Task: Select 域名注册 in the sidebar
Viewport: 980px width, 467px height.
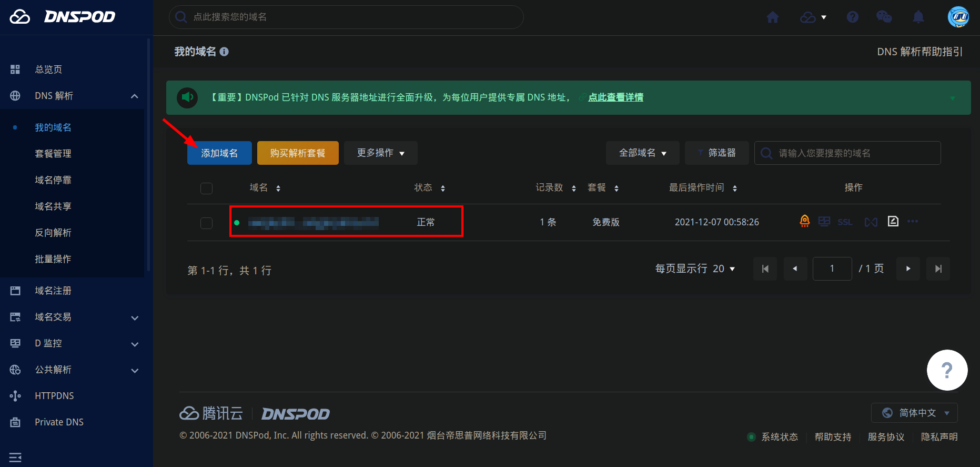Action: click(53, 291)
